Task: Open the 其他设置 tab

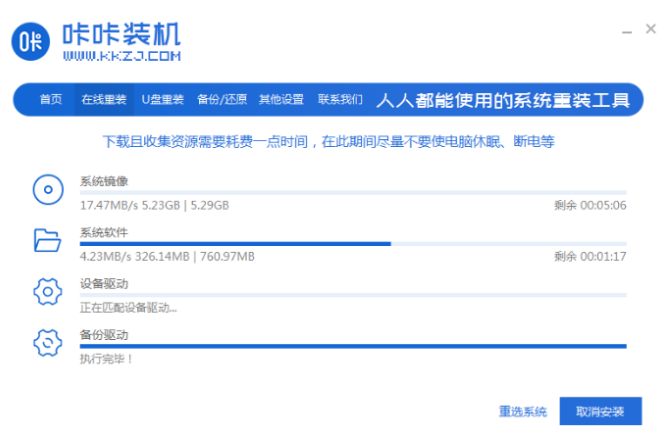Action: coord(281,100)
